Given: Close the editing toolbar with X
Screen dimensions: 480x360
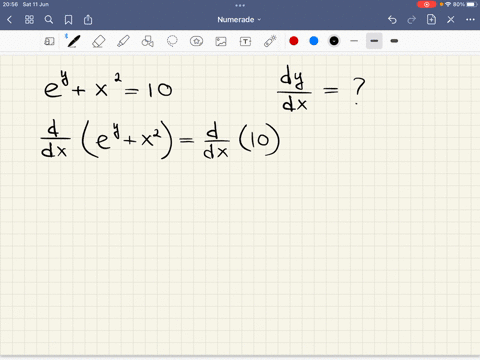Looking at the screenshot, I should pos(451,20).
